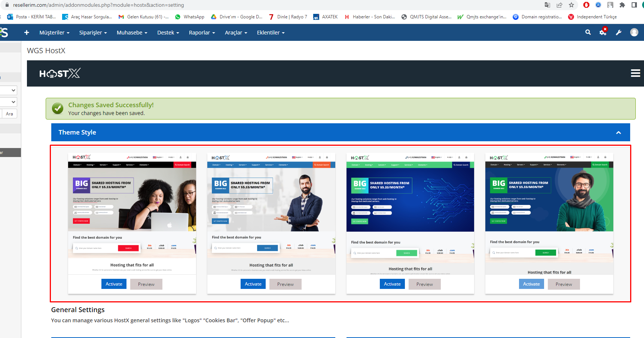Toggle the browser side panel icon

pyautogui.click(x=634, y=5)
